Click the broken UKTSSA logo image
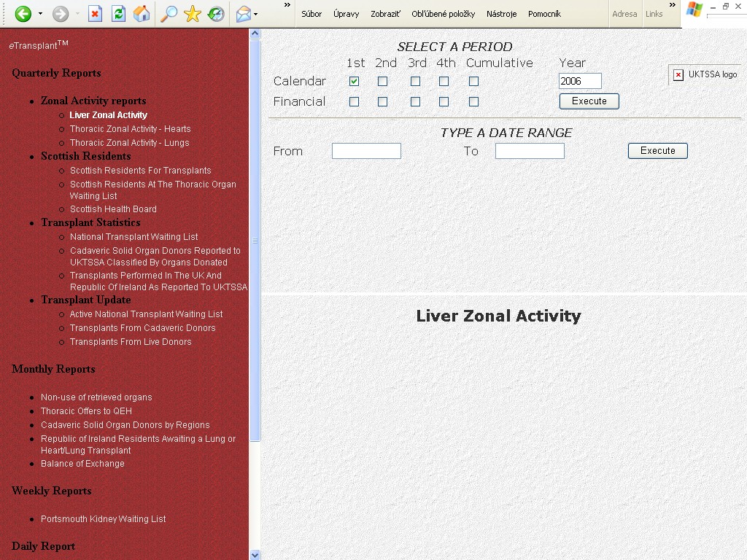This screenshot has height=560, width=747. 706,74
